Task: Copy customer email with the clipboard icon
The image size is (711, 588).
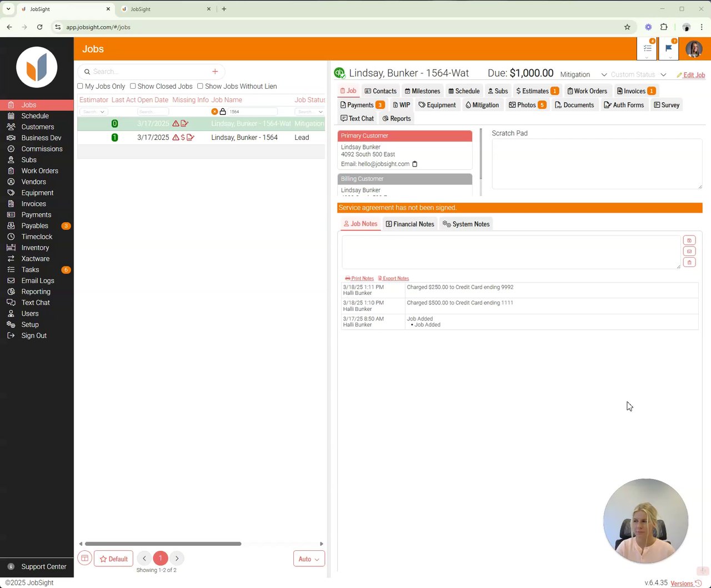Action: click(x=414, y=164)
